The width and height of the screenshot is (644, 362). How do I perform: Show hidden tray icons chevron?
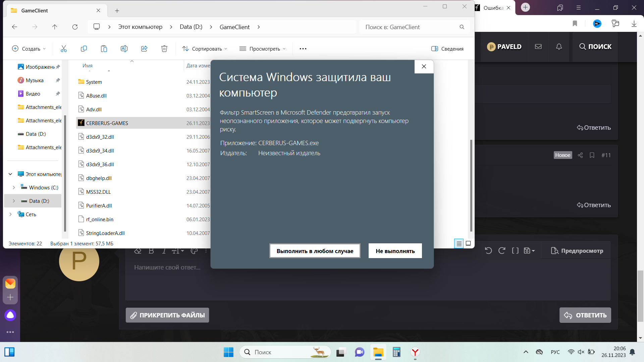pos(526,352)
